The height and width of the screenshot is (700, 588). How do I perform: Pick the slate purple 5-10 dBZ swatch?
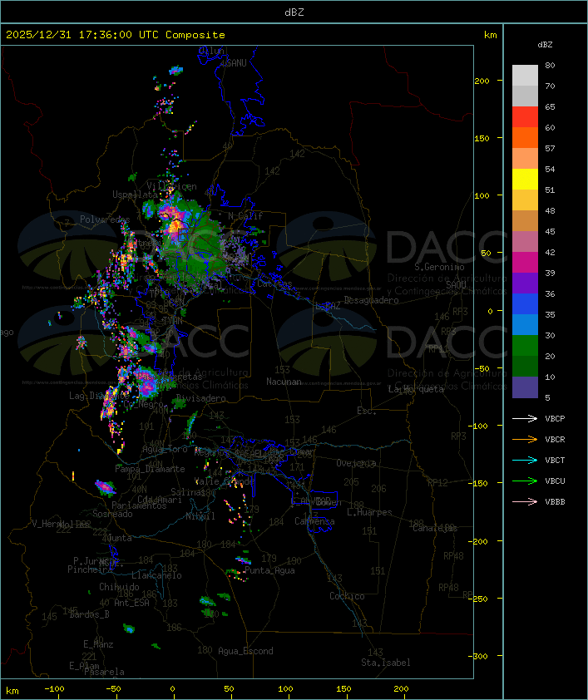pos(525,387)
